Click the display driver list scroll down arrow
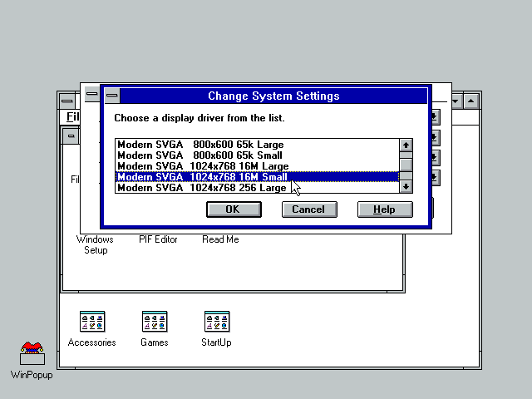532x399 pixels. point(406,187)
